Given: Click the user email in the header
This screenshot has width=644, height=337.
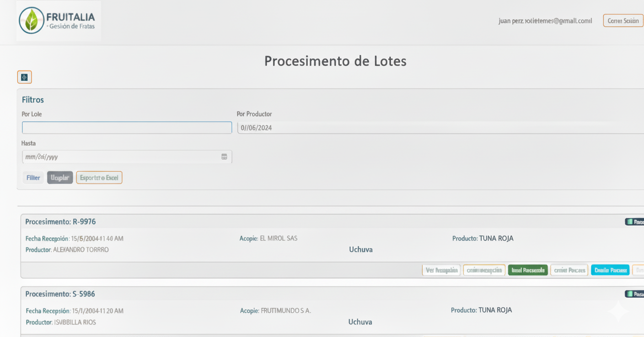Looking at the screenshot, I should pos(545,21).
